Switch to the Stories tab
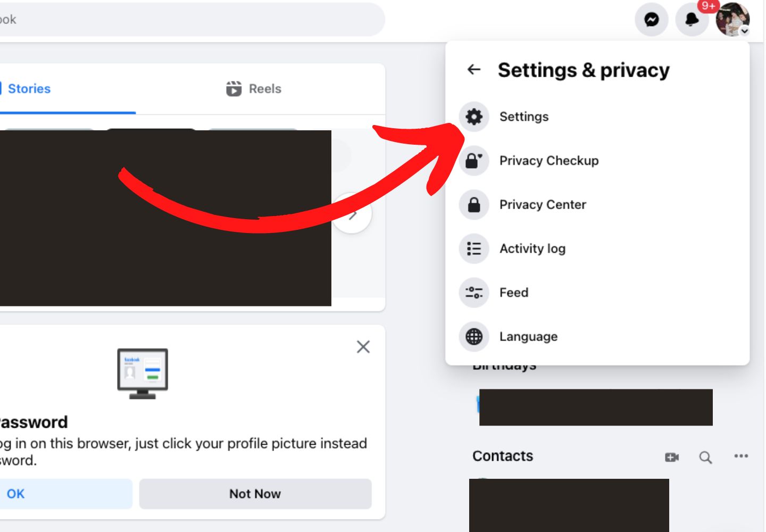This screenshot has height=532, width=766. tap(68, 89)
